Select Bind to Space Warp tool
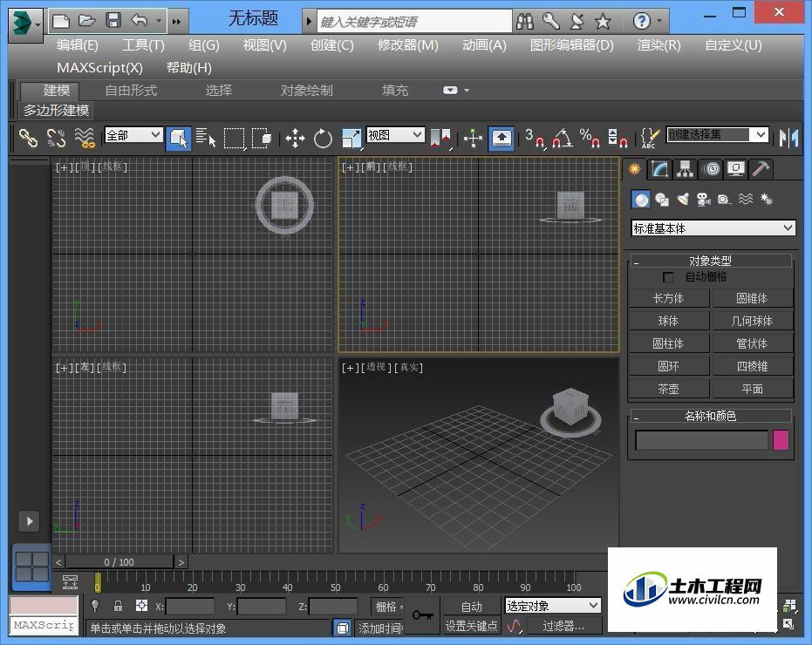The image size is (812, 645). tap(85, 139)
